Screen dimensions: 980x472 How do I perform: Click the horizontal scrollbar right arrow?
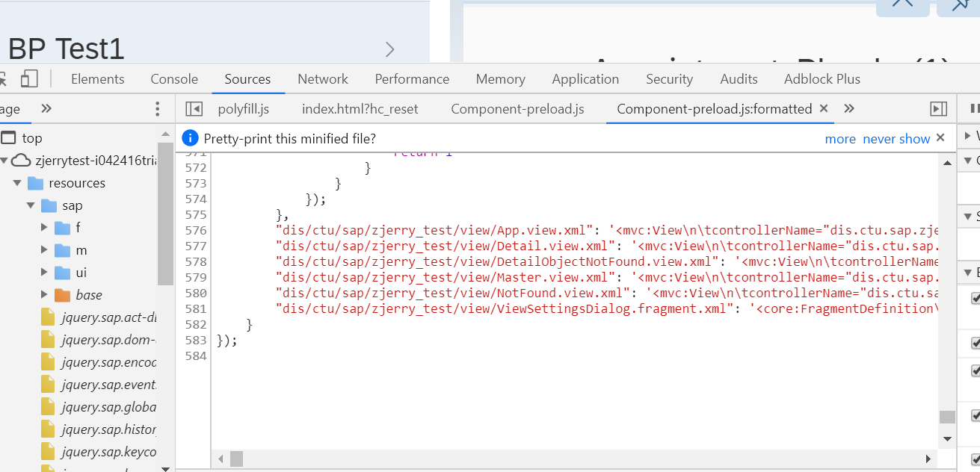(928, 459)
